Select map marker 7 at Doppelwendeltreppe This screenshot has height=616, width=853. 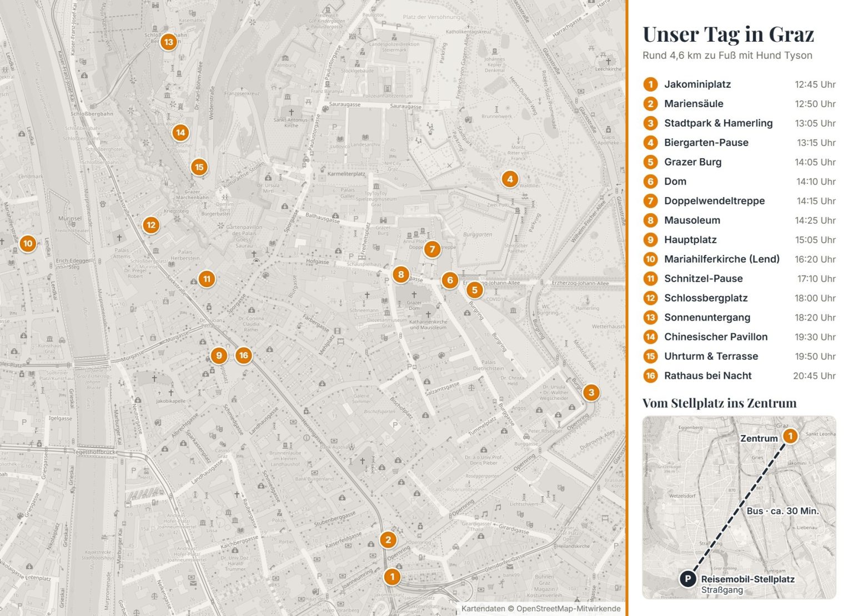[432, 249]
